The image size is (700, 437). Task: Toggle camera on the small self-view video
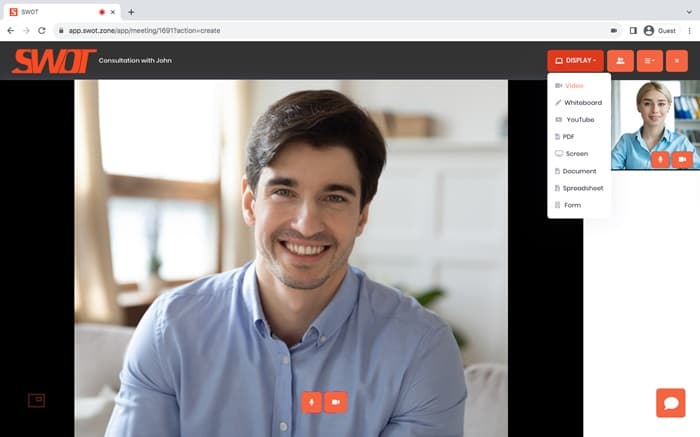pyautogui.click(x=683, y=159)
